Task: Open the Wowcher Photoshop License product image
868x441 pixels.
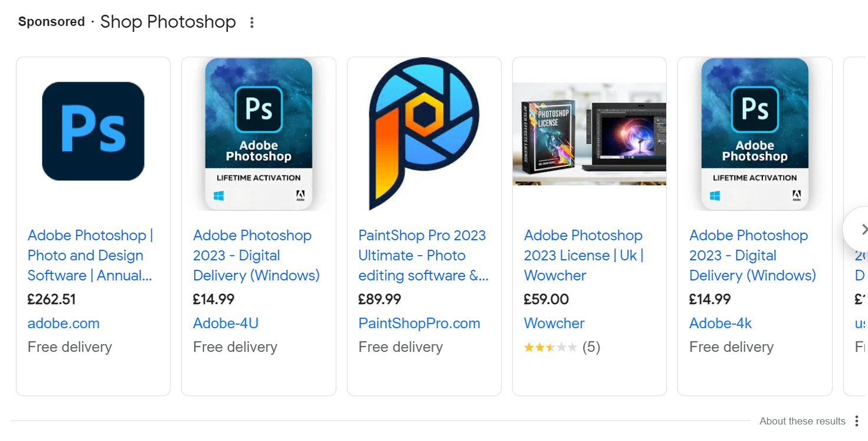Action: (589, 134)
